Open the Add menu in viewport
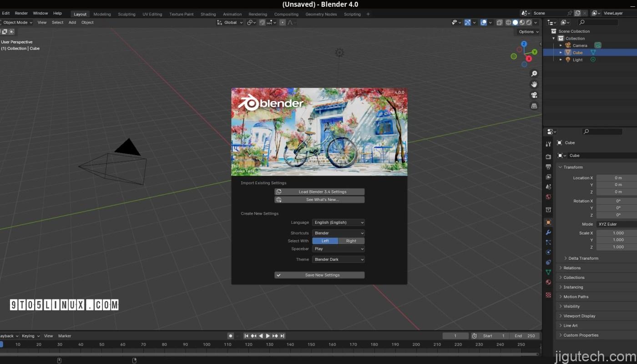The image size is (637, 364). tap(72, 22)
